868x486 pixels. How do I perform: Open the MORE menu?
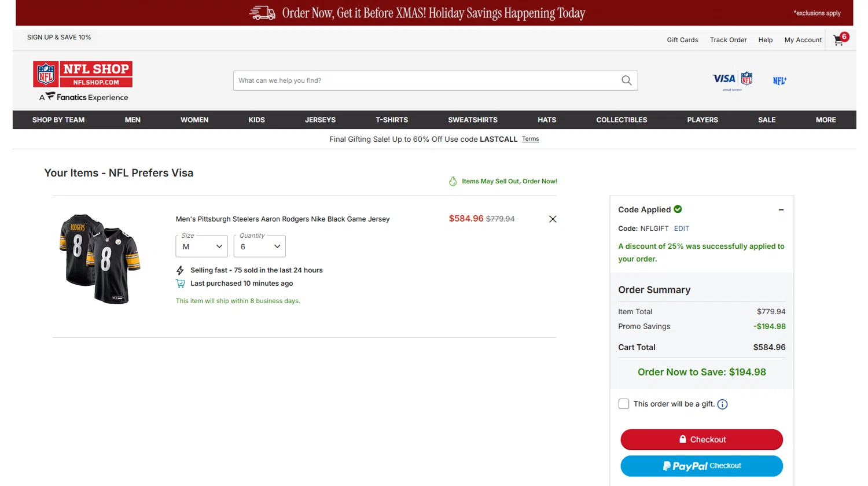pos(826,120)
